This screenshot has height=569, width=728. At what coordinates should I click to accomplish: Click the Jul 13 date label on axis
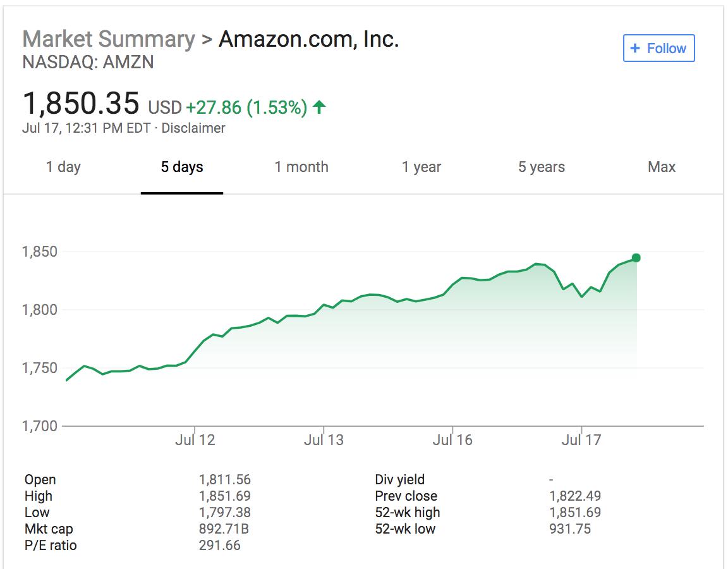[x=324, y=440]
